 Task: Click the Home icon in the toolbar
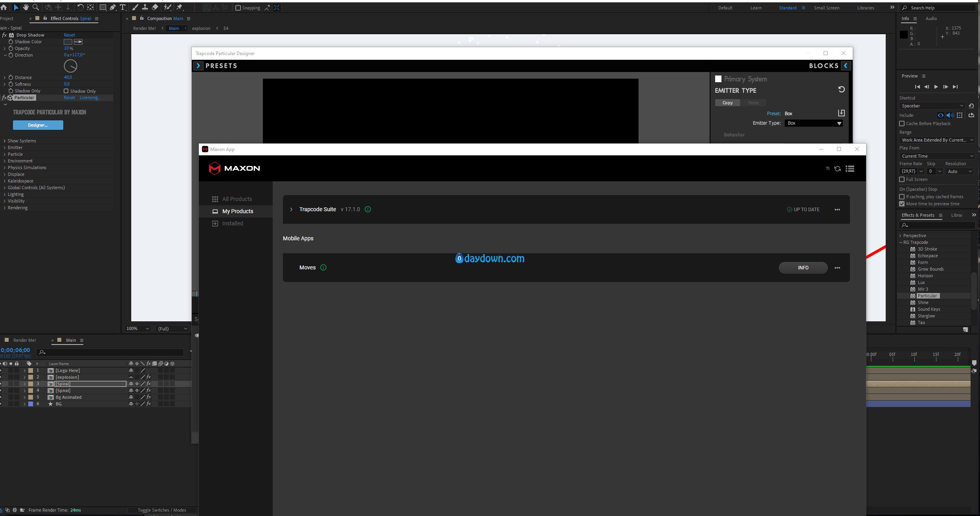[4, 7]
